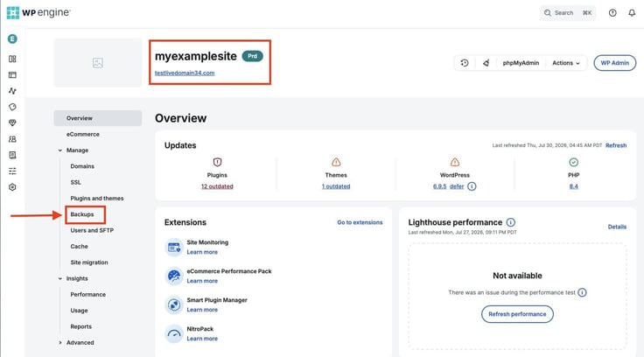This screenshot has width=644, height=357.
Task: Open Cache in the side menu
Action: click(x=80, y=247)
